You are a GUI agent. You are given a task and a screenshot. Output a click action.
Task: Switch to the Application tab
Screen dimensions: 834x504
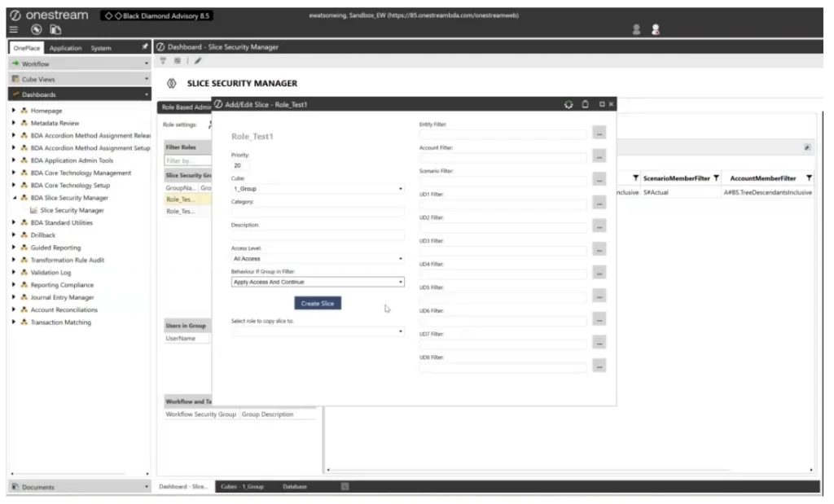[x=65, y=48]
